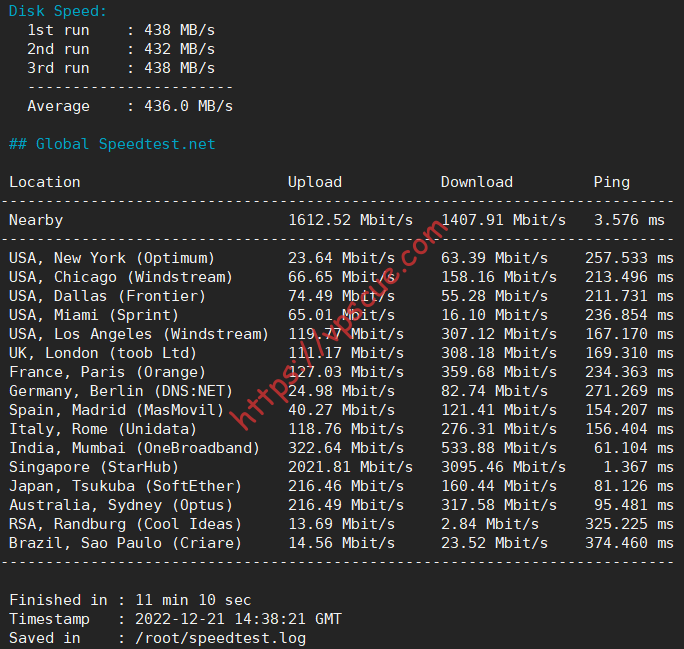This screenshot has height=649, width=684.
Task: Click Singapore download 3095.46 Mbit/s
Action: coord(503,467)
